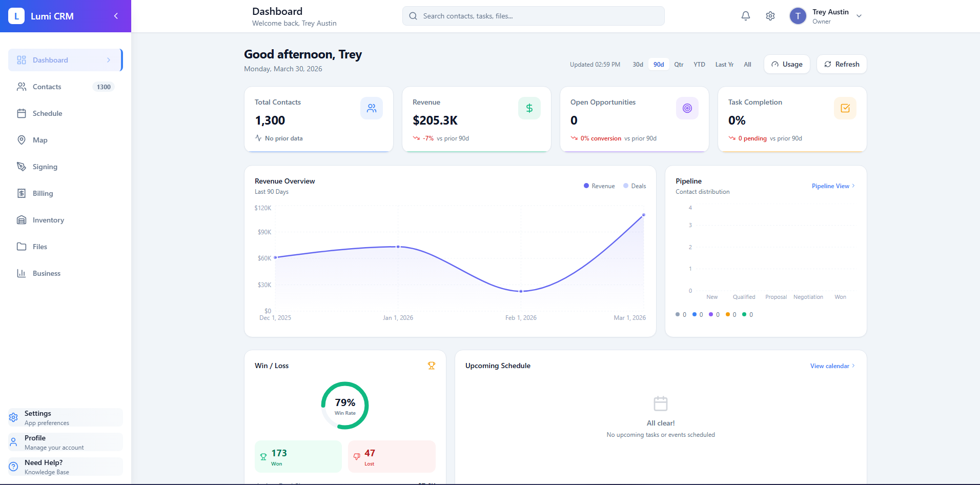The width and height of the screenshot is (980, 485).
Task: Open the settings gear icon
Action: (770, 16)
